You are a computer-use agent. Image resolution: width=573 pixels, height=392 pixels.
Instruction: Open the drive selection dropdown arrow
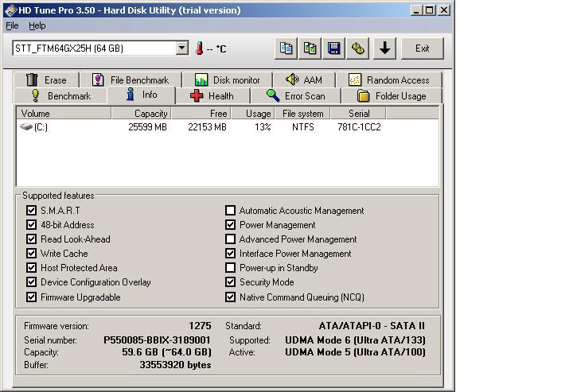point(181,49)
